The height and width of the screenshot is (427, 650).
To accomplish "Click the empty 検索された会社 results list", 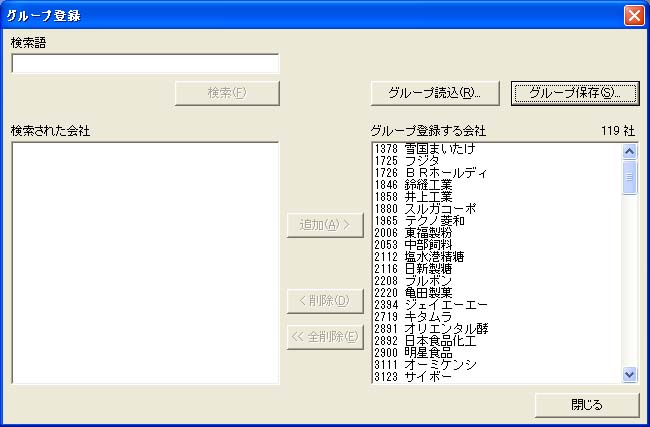I will [145, 262].
